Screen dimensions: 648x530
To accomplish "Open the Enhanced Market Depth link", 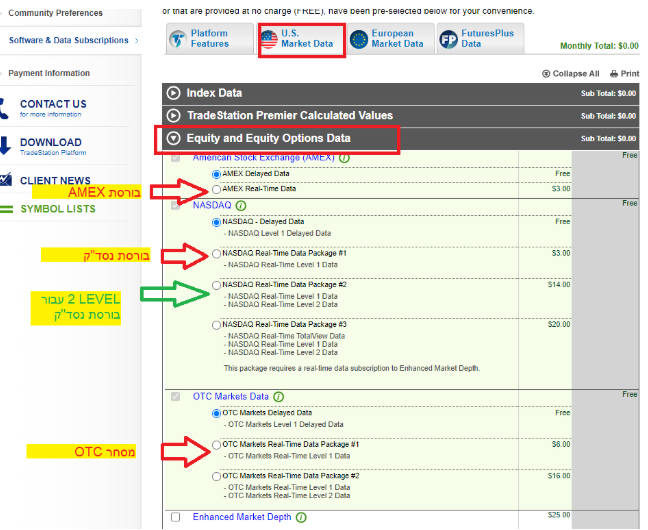I will coord(242,517).
